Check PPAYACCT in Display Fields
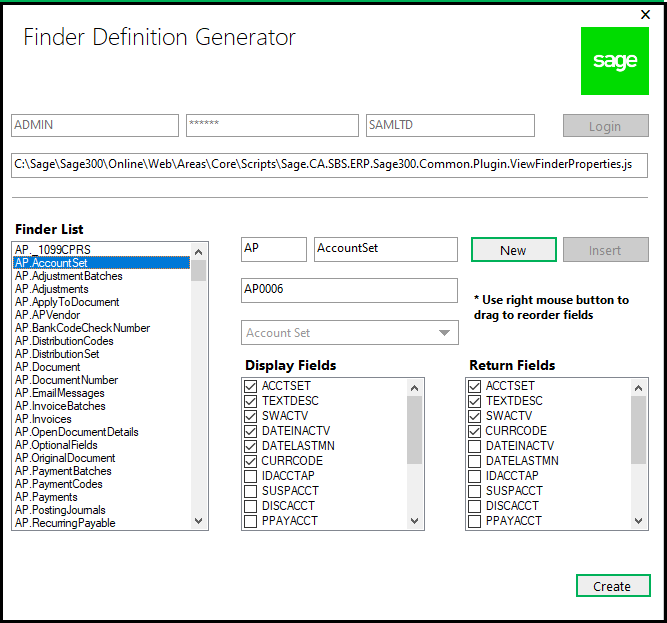 click(x=251, y=521)
